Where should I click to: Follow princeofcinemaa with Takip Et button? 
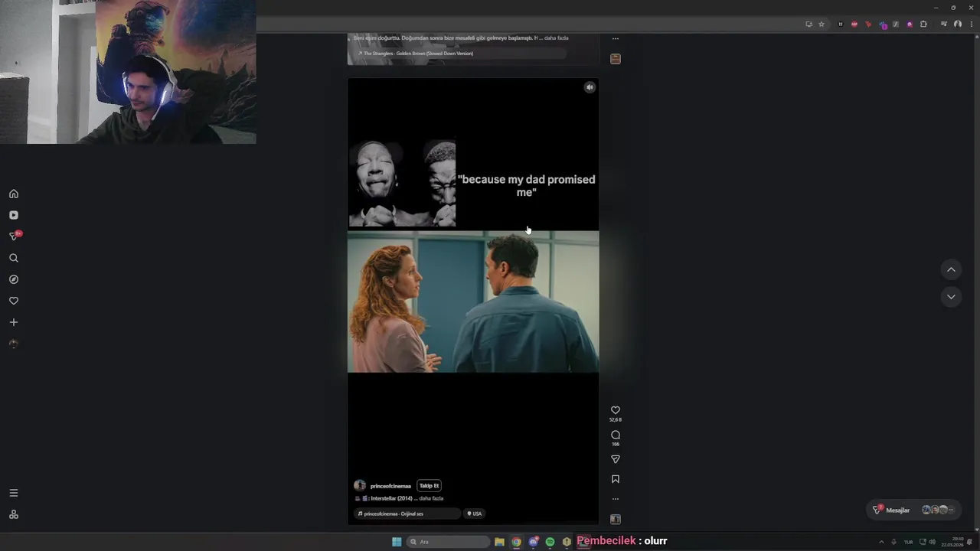pos(429,485)
